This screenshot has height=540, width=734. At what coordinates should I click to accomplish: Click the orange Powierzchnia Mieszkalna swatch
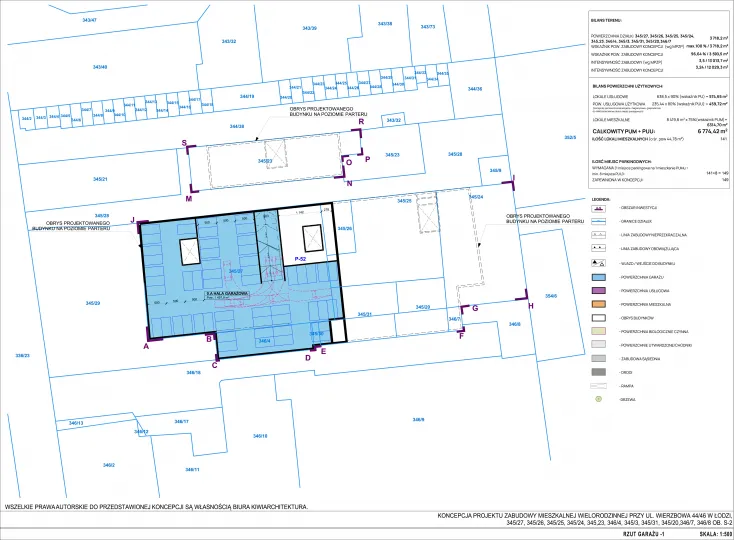[x=600, y=303]
